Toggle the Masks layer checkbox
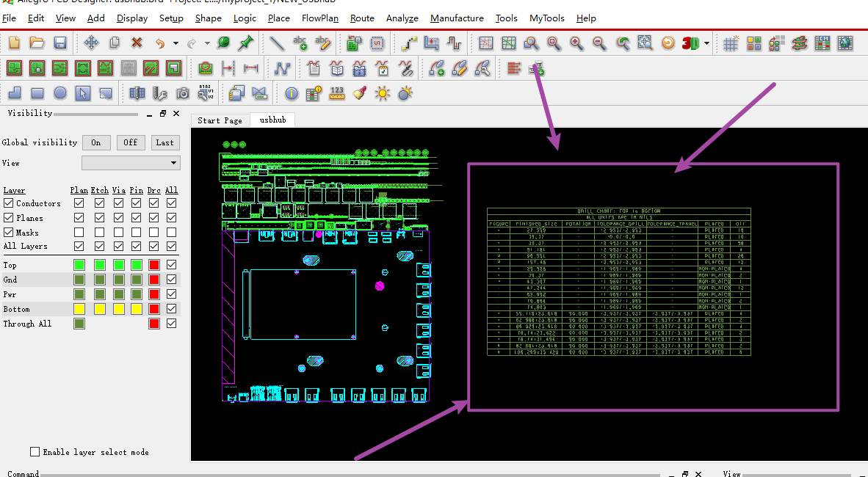Screen dimensions: 868x477 pyautogui.click(x=8, y=233)
